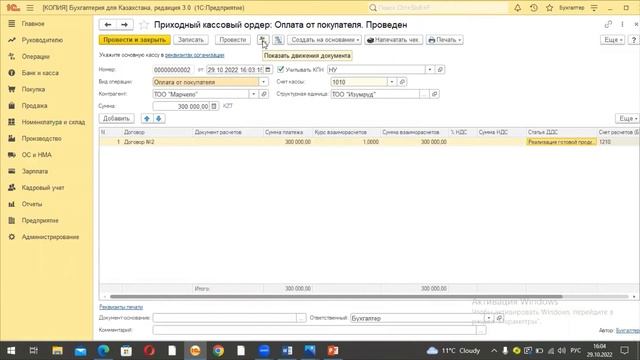Open НУ field element link icon
The height and width of the screenshot is (360, 640).
440,69
